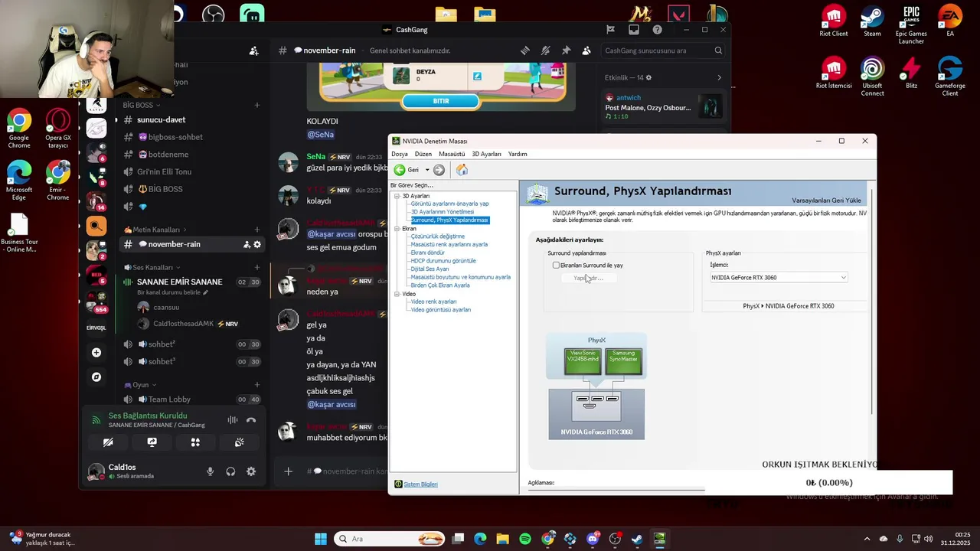Open the 3D Ayarları menu

click(x=486, y=154)
